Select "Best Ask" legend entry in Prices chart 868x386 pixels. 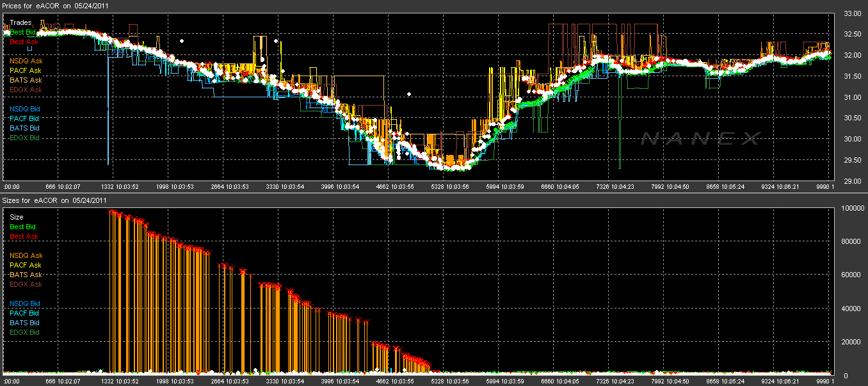(23, 42)
